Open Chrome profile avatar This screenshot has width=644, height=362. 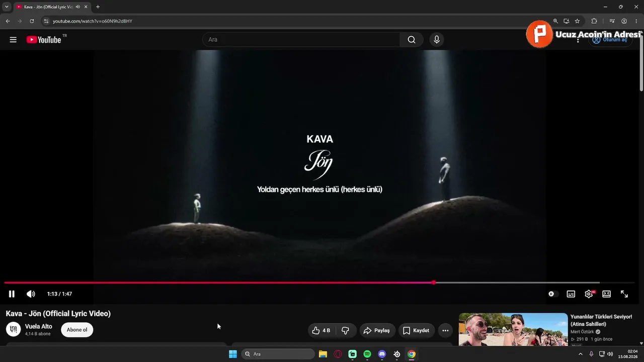pyautogui.click(x=624, y=21)
